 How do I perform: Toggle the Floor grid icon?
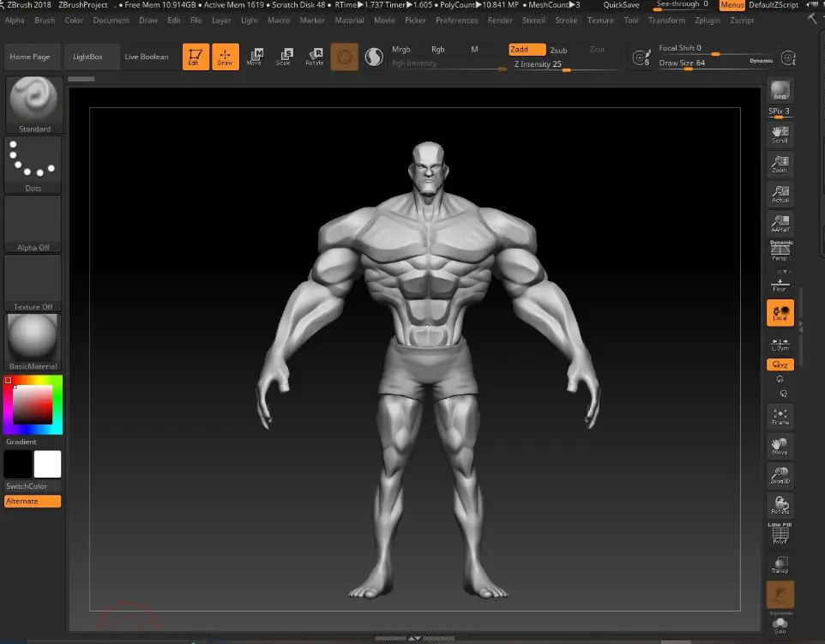[x=780, y=285]
